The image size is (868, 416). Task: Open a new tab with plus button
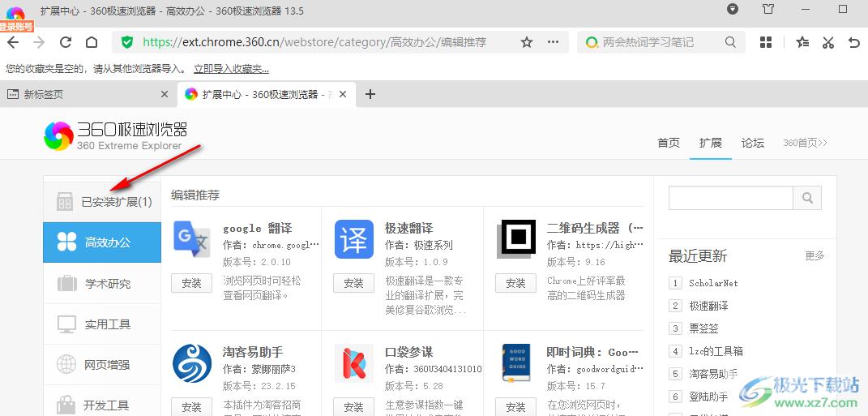(370, 94)
